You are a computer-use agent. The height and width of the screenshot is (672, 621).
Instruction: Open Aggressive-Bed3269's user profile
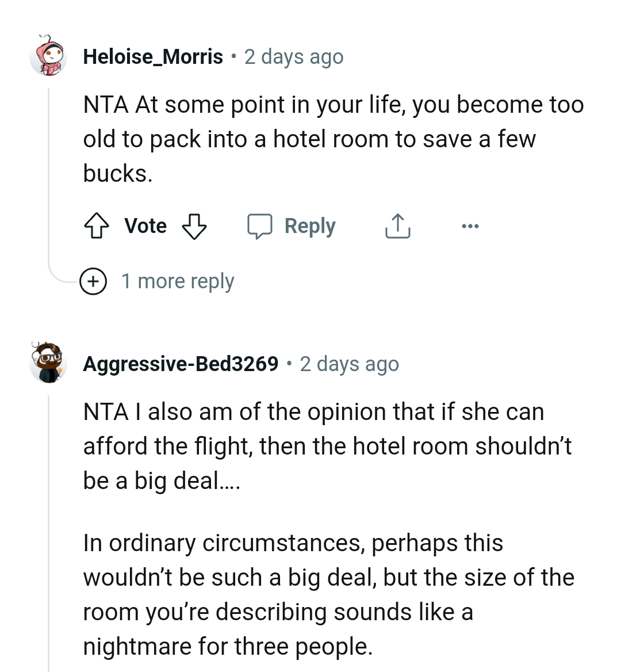181,364
